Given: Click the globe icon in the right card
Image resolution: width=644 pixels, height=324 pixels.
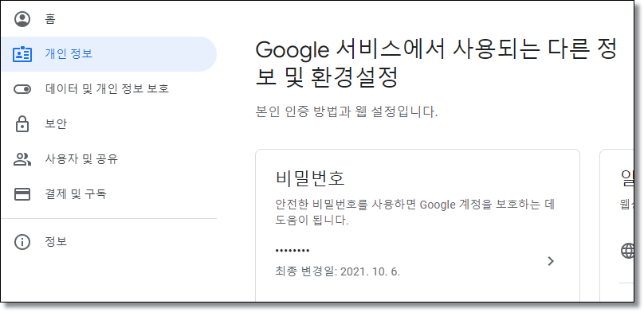Looking at the screenshot, I should coord(627,250).
